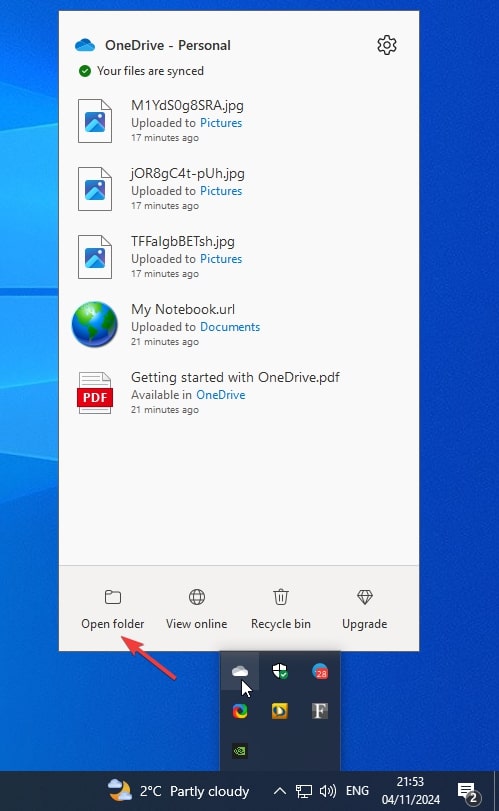Click the yellow square tray icon

[280, 711]
